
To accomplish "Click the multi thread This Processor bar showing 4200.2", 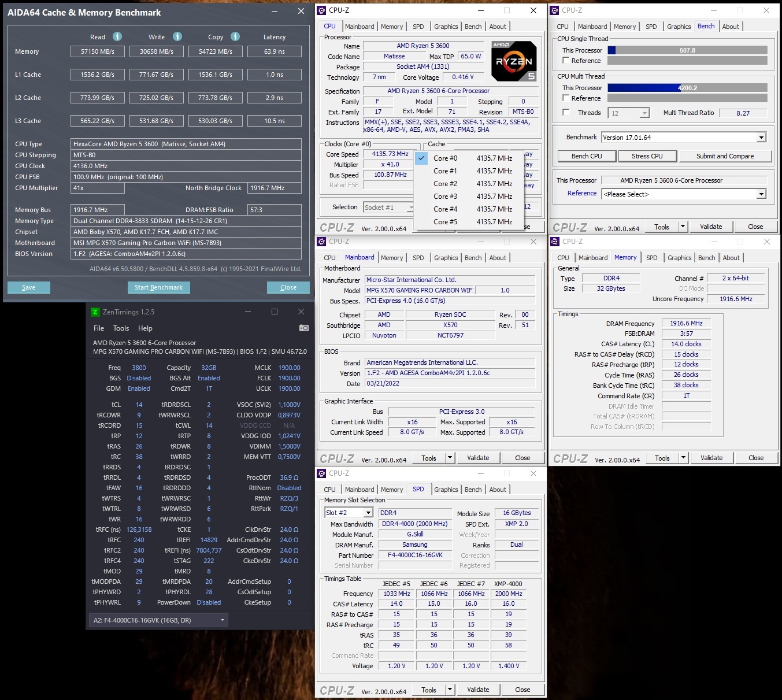I will [x=687, y=88].
